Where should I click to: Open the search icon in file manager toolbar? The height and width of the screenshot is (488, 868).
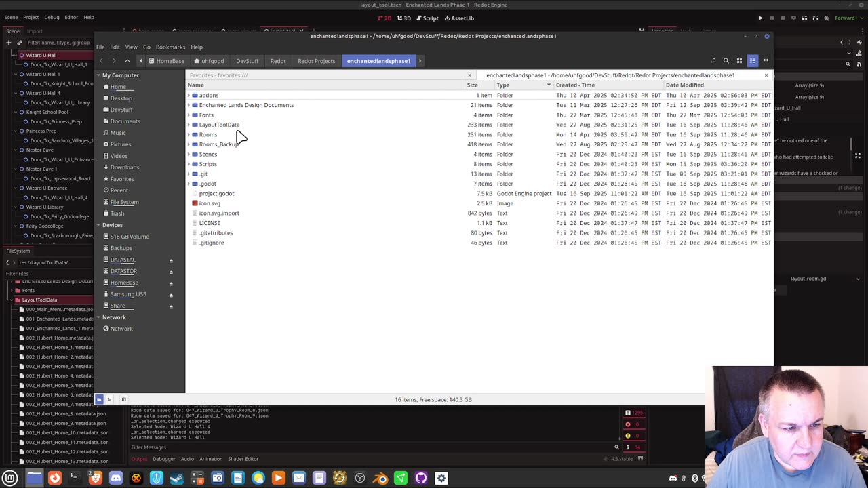(x=726, y=61)
